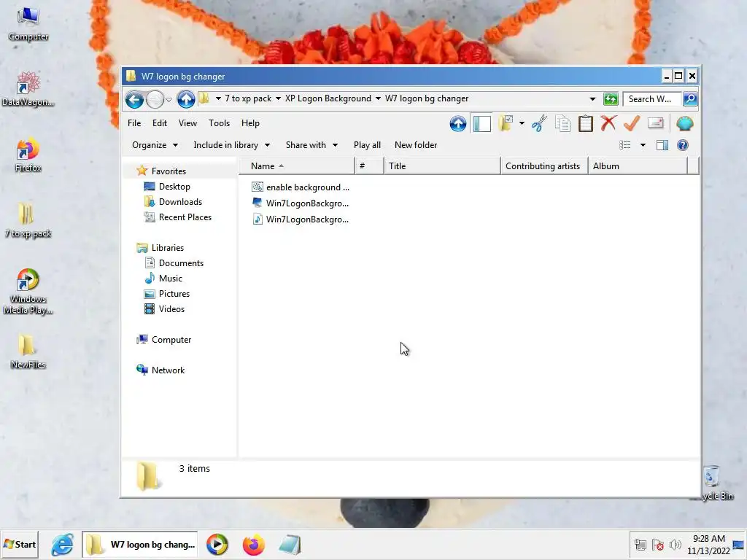Open Help with the blue question mark
This screenshot has height=560, width=747.
point(682,145)
